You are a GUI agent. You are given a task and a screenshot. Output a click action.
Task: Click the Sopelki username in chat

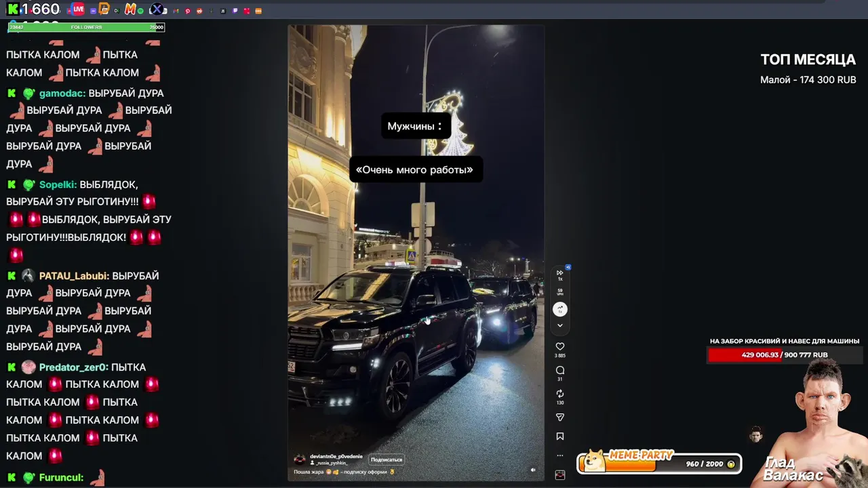58,184
